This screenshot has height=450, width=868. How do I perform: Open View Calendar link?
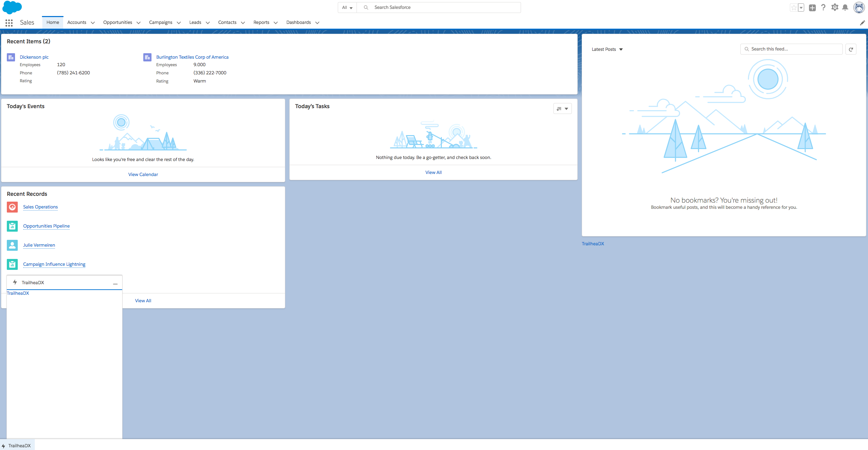[x=143, y=174]
